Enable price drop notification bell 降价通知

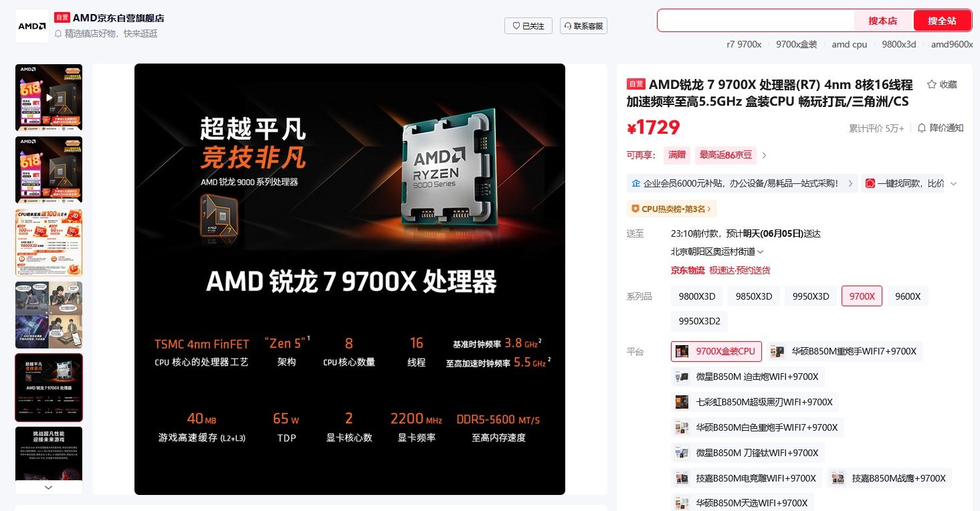941,128
